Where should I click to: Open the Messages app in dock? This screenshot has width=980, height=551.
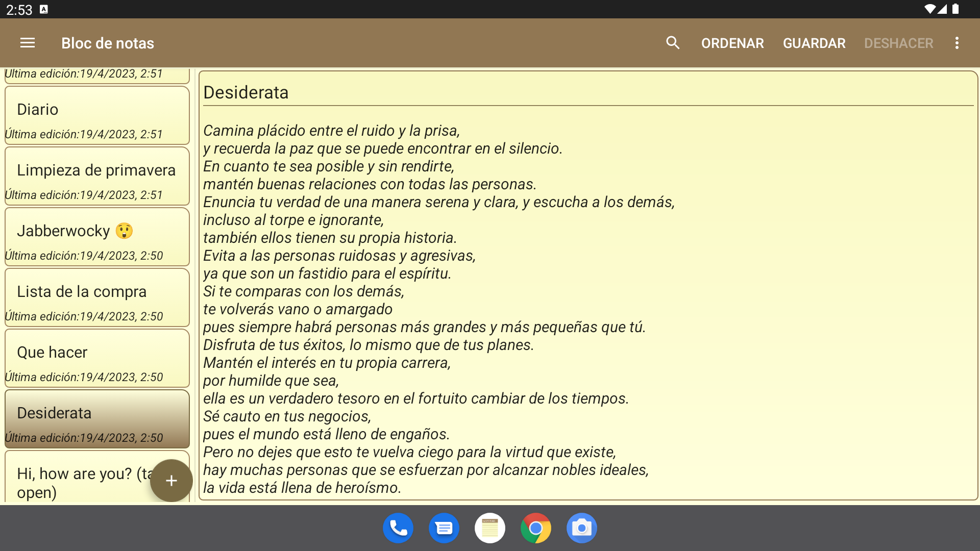[444, 528]
